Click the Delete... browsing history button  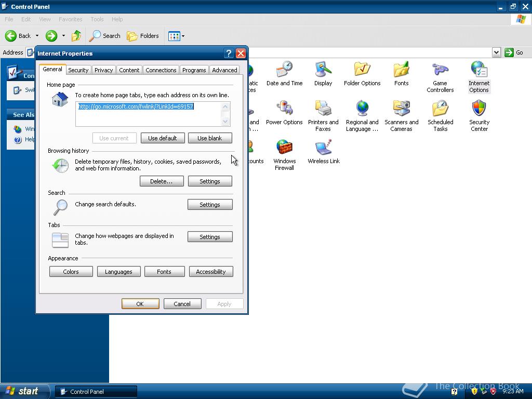162,181
